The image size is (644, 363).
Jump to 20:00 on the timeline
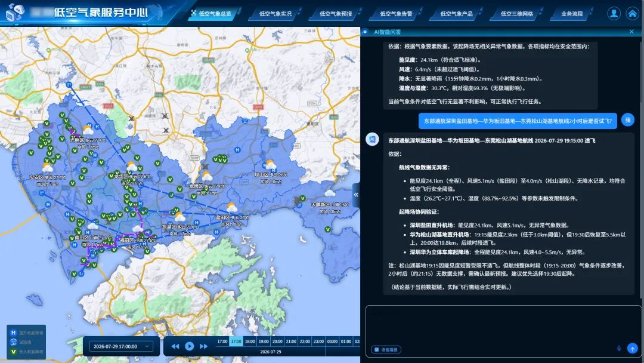coord(277,342)
